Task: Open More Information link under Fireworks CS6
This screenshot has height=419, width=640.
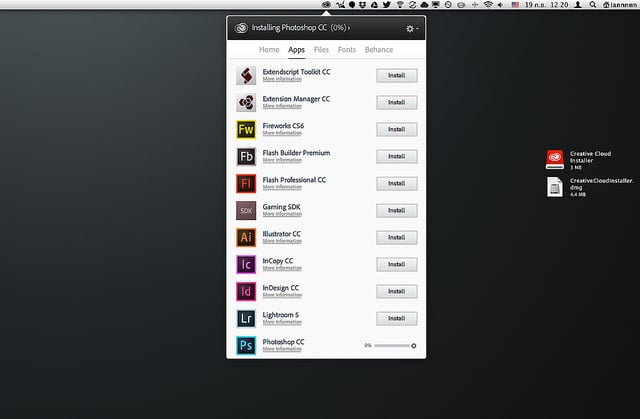Action: click(282, 133)
